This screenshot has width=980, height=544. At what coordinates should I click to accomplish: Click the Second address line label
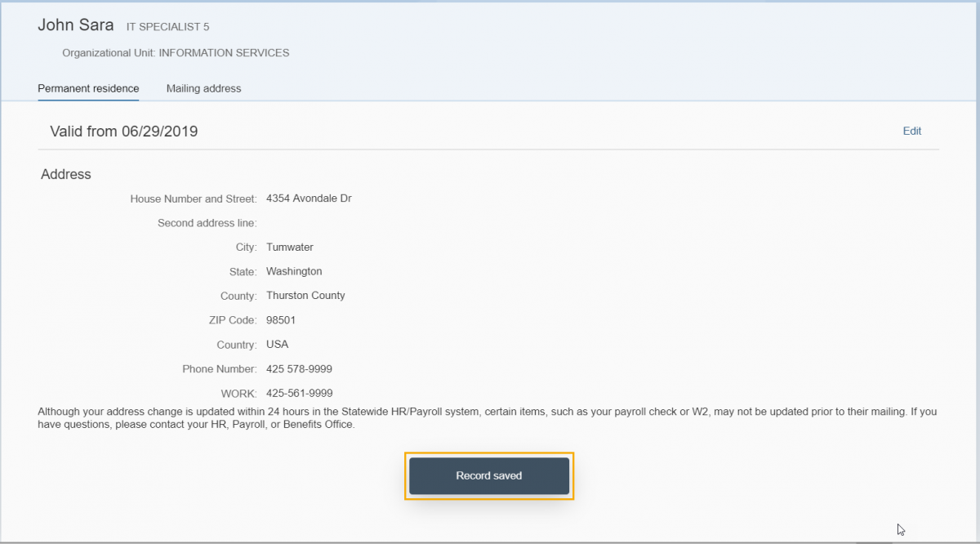click(x=207, y=223)
